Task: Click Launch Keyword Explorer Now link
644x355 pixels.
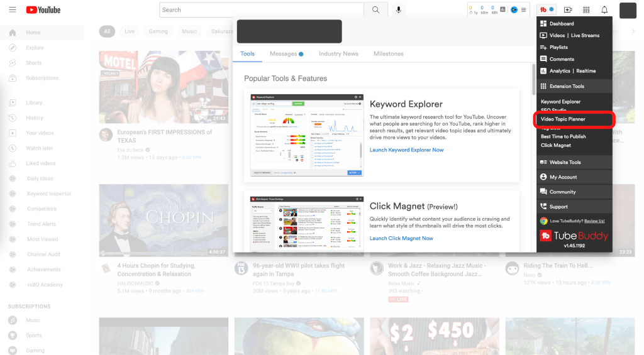Action: point(406,150)
